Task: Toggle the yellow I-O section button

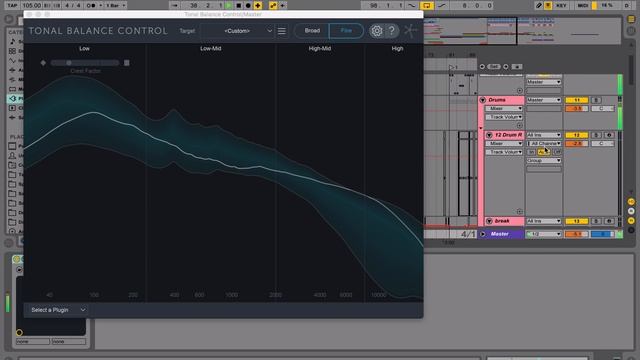Action: click(x=631, y=202)
